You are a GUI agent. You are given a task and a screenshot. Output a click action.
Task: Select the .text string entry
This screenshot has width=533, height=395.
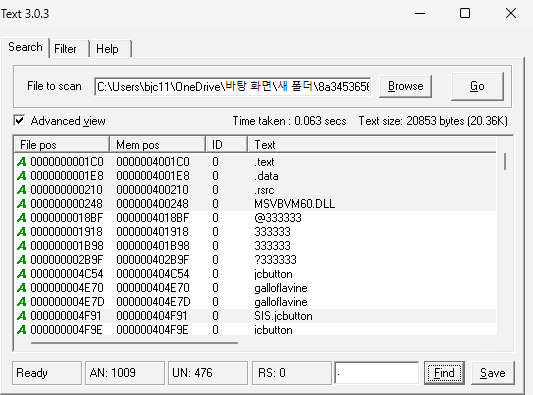(264, 162)
